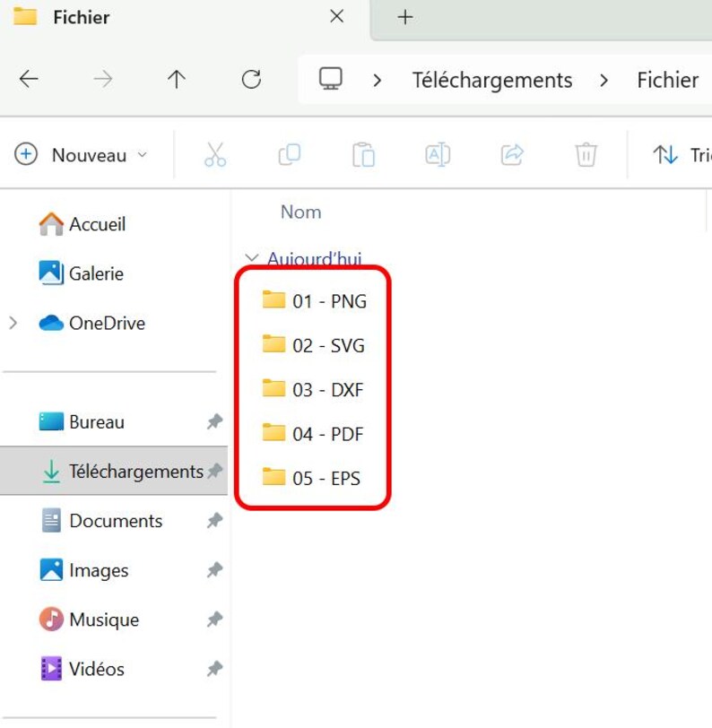712x728 pixels.
Task: Select the 03 - DXF folder
Action: click(313, 389)
